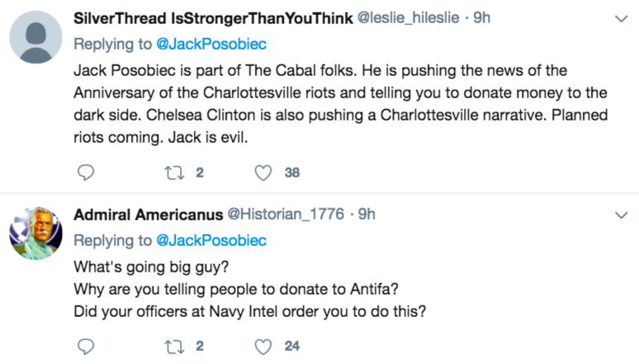This screenshot has height=364, width=639.
Task: Click the 9h timestamp on SilverThread's tweet
Action: click(x=481, y=17)
